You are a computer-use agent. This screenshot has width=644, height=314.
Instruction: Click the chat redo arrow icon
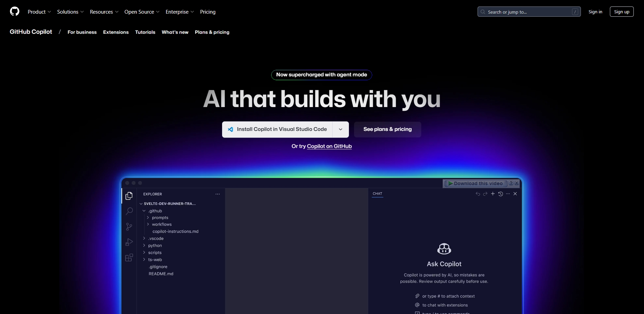point(485,194)
